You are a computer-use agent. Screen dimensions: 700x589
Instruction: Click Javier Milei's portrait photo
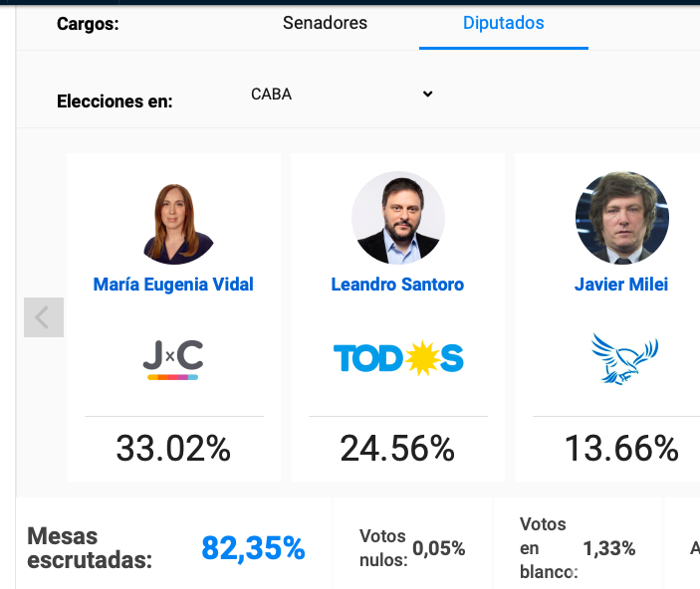point(621,218)
